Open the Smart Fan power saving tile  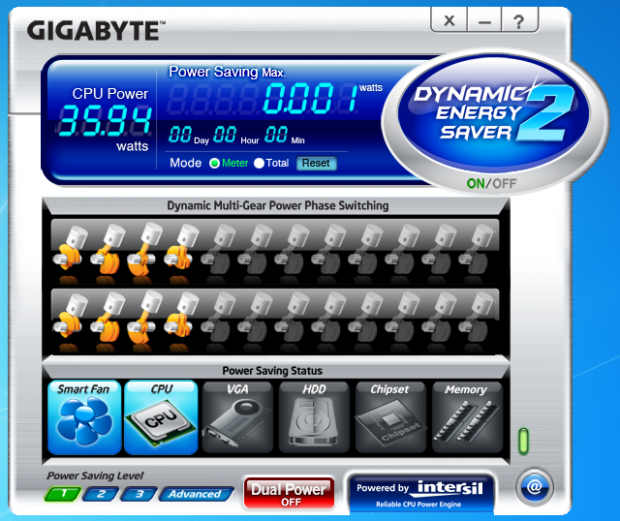coord(84,417)
